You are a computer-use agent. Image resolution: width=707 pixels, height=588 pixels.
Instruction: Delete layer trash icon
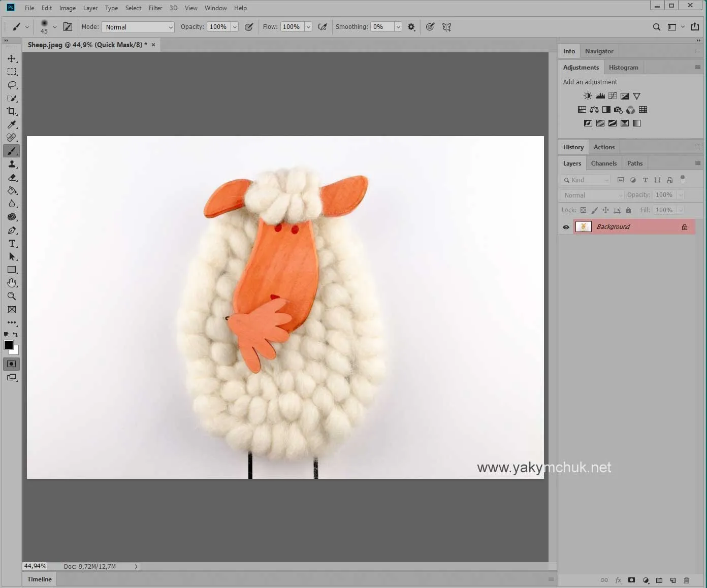tap(686, 580)
